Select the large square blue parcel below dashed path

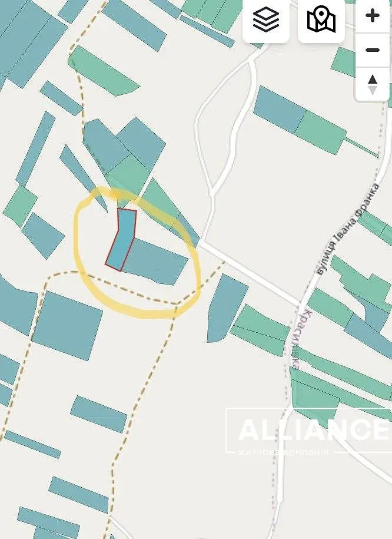point(68,326)
